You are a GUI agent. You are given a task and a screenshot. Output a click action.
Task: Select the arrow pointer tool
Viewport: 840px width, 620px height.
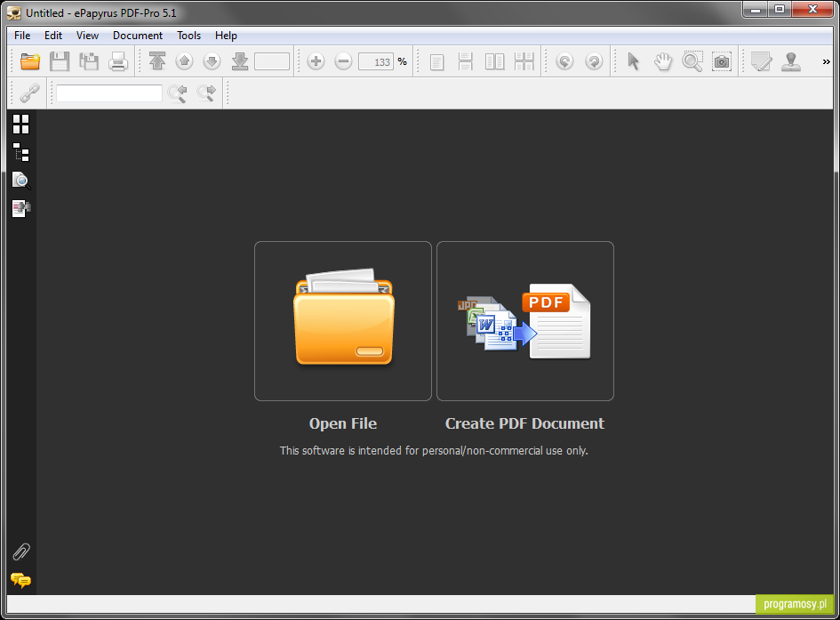click(x=633, y=61)
